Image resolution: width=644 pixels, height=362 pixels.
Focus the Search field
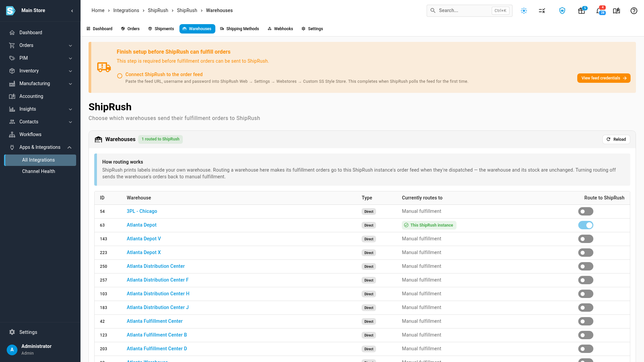coord(469,11)
